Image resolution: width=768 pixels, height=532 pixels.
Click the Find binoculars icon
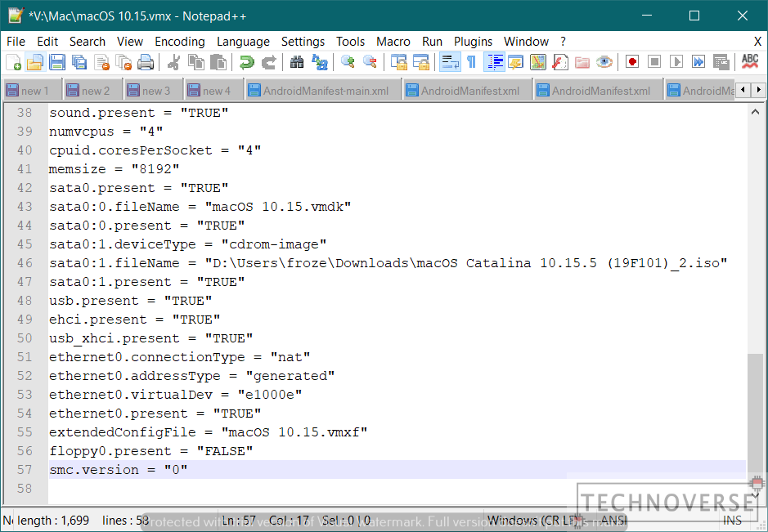tap(297, 62)
